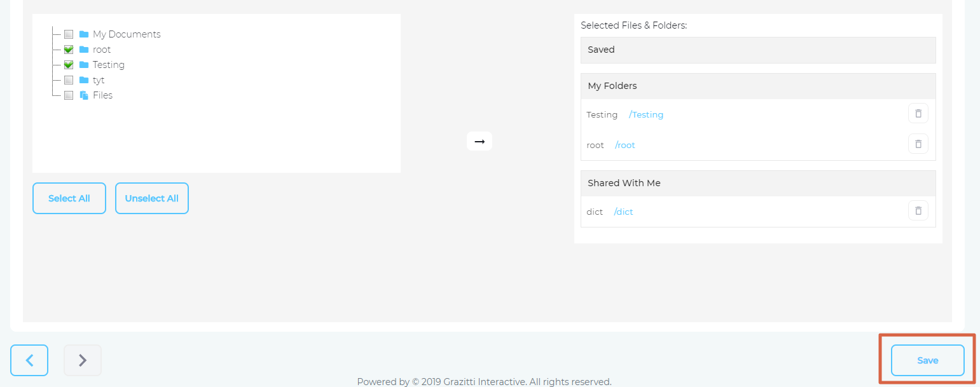
Task: Go to the previous step arrow
Action: (29, 360)
